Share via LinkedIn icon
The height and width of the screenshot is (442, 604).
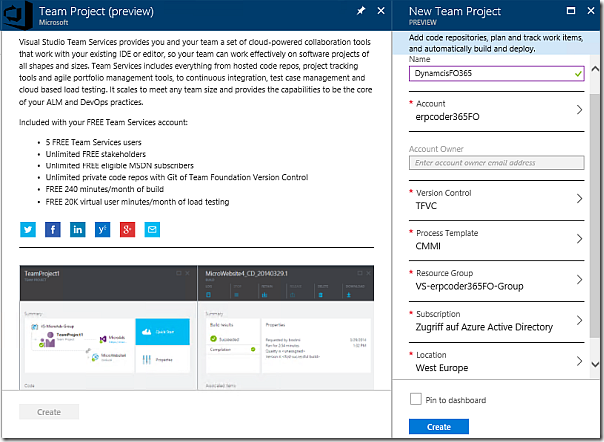pyautogui.click(x=78, y=229)
